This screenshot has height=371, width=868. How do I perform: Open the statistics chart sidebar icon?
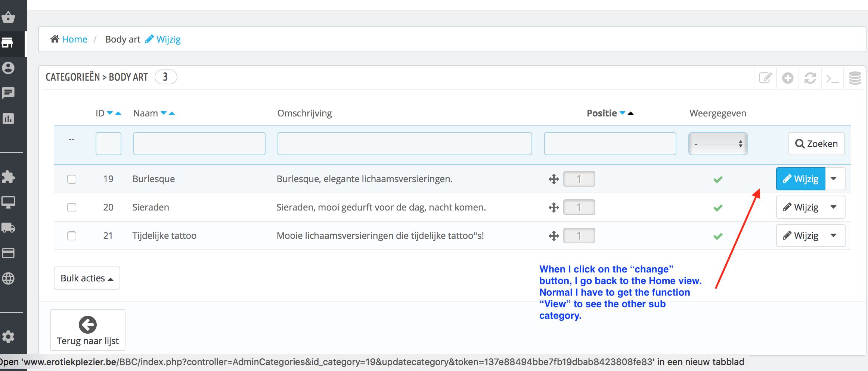[x=8, y=119]
